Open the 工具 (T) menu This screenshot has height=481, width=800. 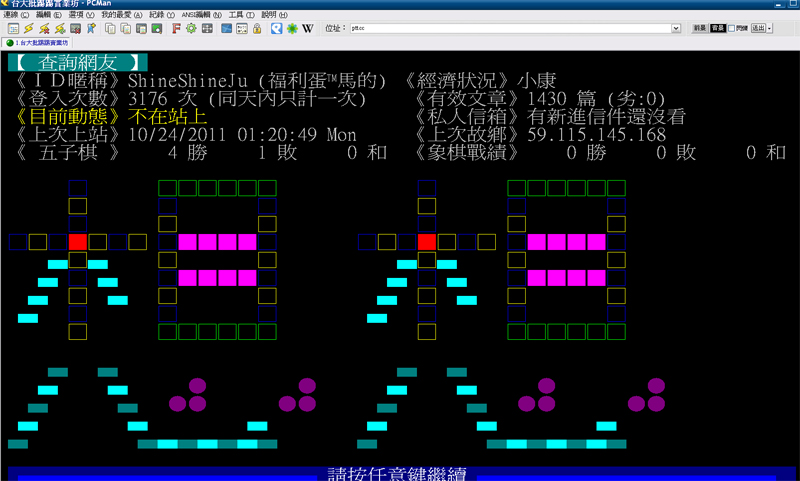click(241, 15)
